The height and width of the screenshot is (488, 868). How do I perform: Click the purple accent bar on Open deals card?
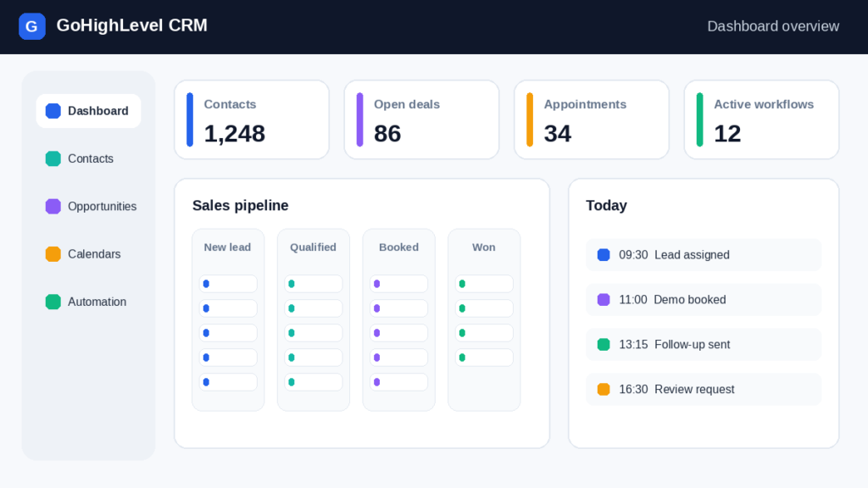(x=359, y=119)
